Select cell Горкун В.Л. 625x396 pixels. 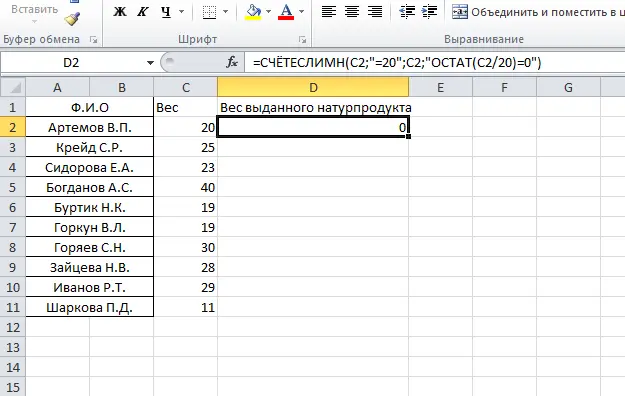point(90,227)
